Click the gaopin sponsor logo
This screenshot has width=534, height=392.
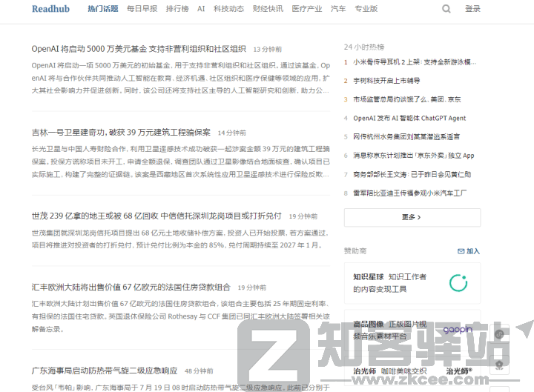click(x=458, y=330)
